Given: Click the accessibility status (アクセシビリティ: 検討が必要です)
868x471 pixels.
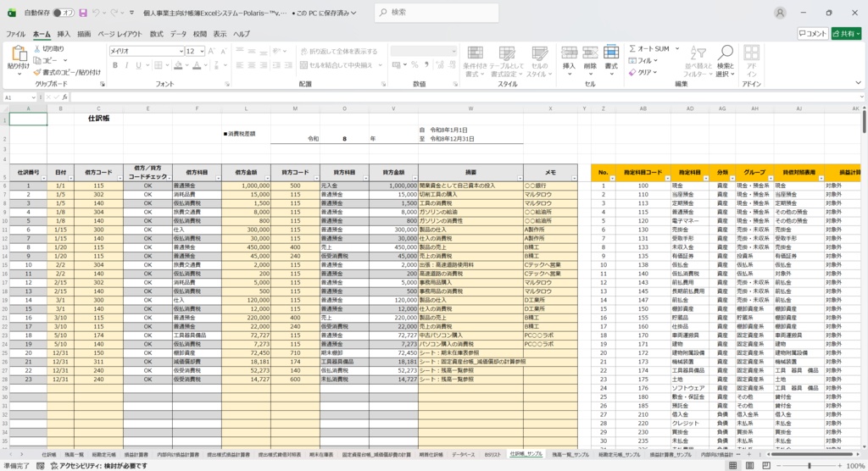Looking at the screenshot, I should (x=99, y=466).
